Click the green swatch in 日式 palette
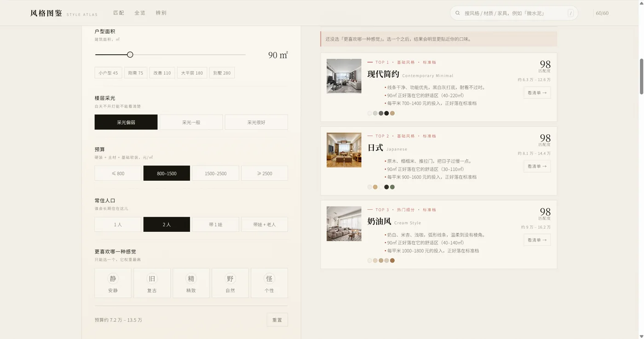644x339 pixels. click(392, 187)
